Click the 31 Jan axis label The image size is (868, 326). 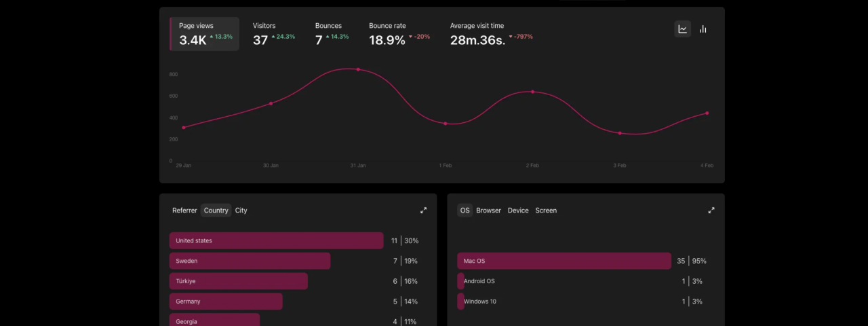[358, 166]
